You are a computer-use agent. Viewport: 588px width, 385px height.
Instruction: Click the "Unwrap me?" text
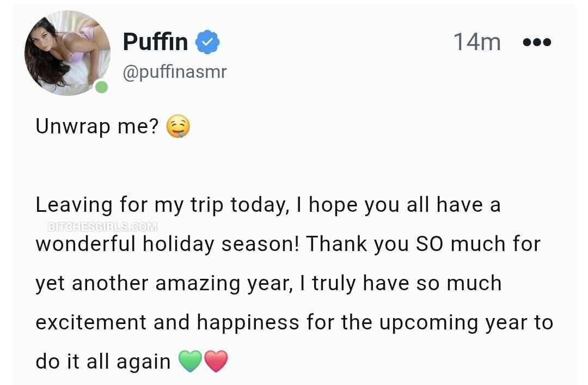(x=97, y=127)
